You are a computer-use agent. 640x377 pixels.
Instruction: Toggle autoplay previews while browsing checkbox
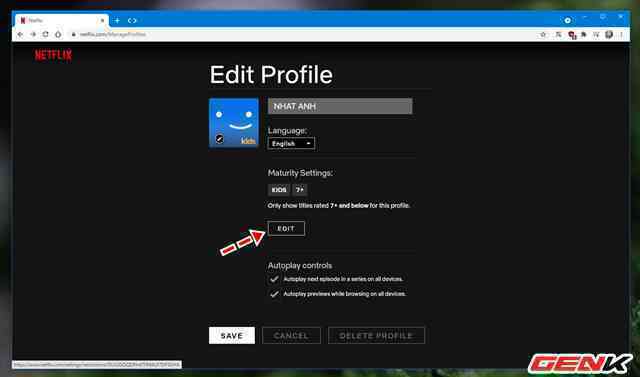point(274,294)
